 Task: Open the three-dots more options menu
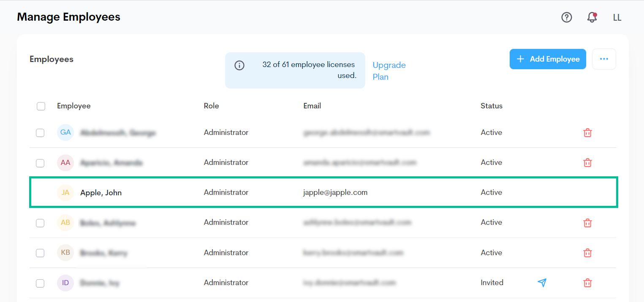coord(604,59)
